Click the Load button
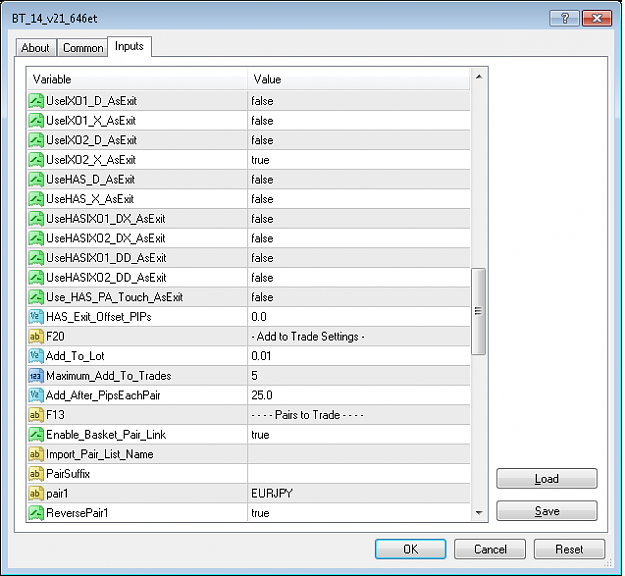Image resolution: width=625 pixels, height=576 pixels. 547,478
